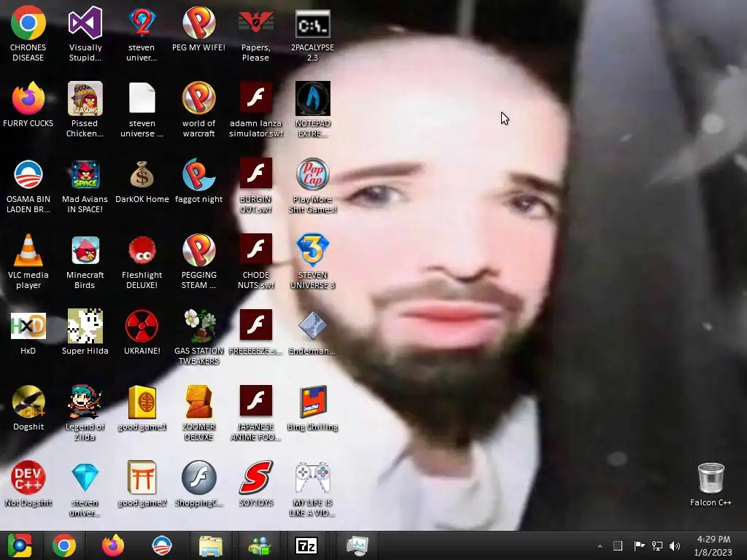Open the Pissed Chicken Seasons game icon
The height and width of the screenshot is (560, 747).
85,98
